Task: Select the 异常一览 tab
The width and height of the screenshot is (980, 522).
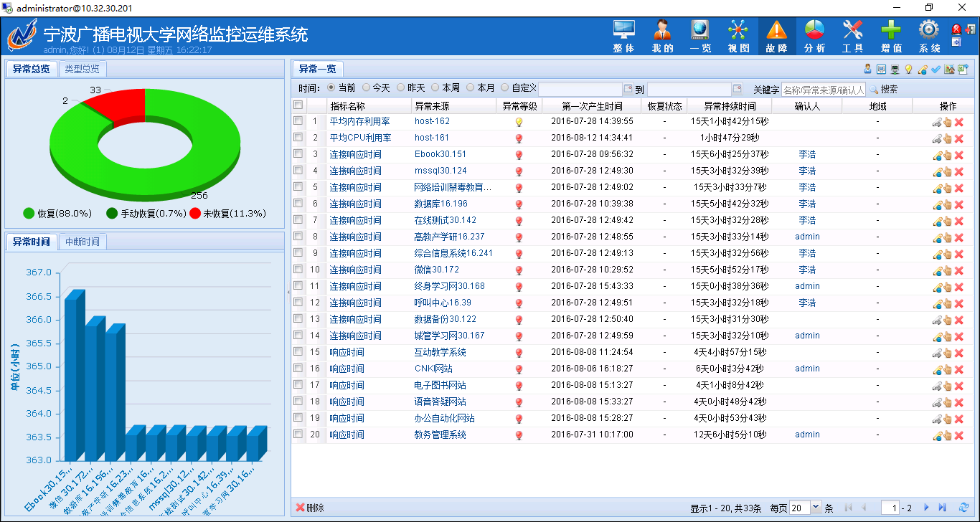Action: point(317,69)
